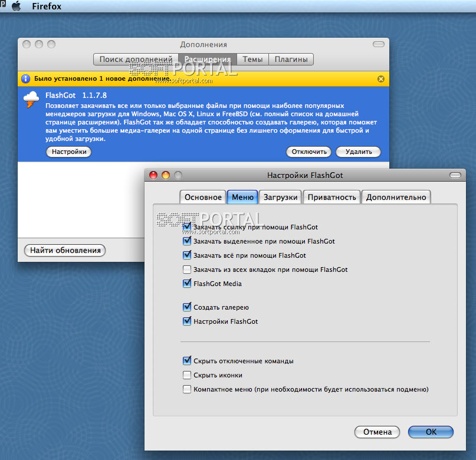Image resolution: width=476 pixels, height=460 pixels.
Task: Click toolbar toggle pill in Дополнения window
Action: tap(379, 44)
